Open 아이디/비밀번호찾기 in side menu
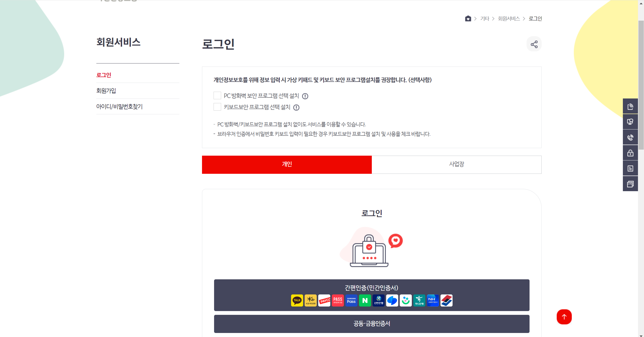 (119, 107)
